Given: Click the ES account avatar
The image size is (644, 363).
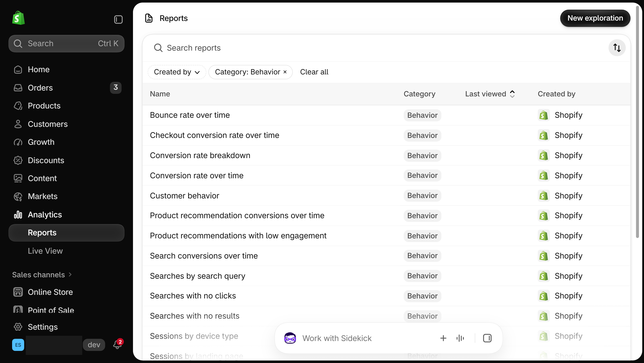Looking at the screenshot, I should click(x=18, y=345).
